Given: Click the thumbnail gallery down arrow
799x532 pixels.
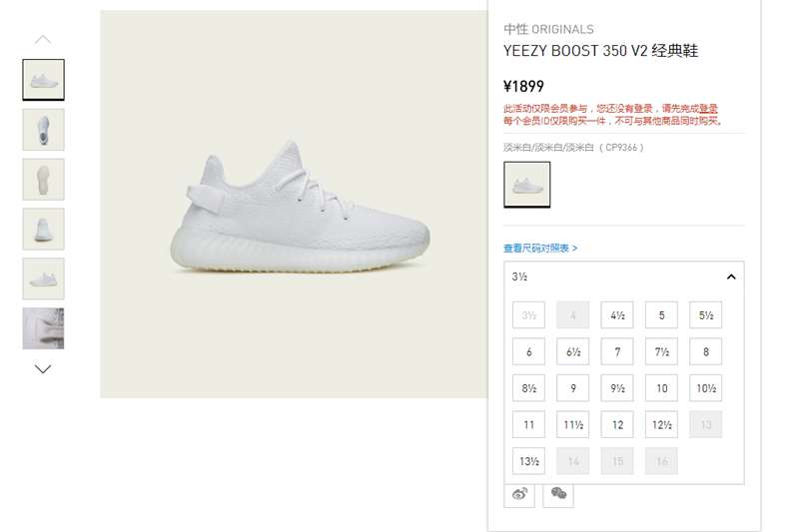Looking at the screenshot, I should (x=43, y=369).
